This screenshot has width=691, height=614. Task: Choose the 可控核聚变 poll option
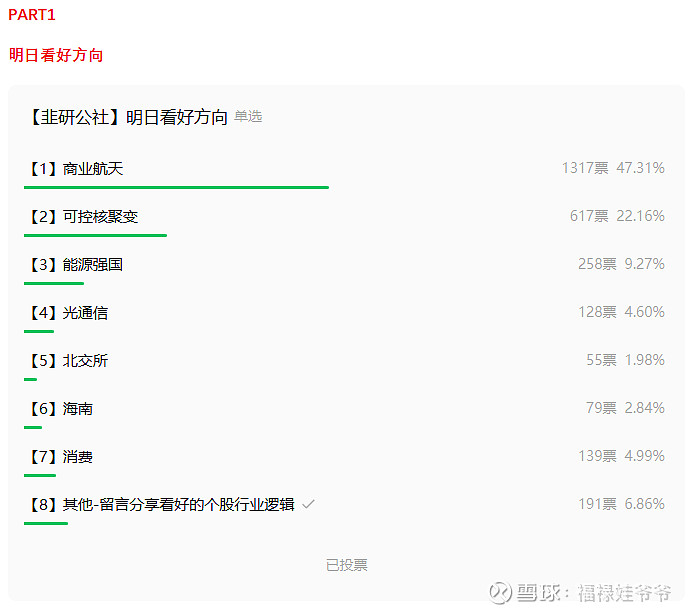click(x=100, y=217)
